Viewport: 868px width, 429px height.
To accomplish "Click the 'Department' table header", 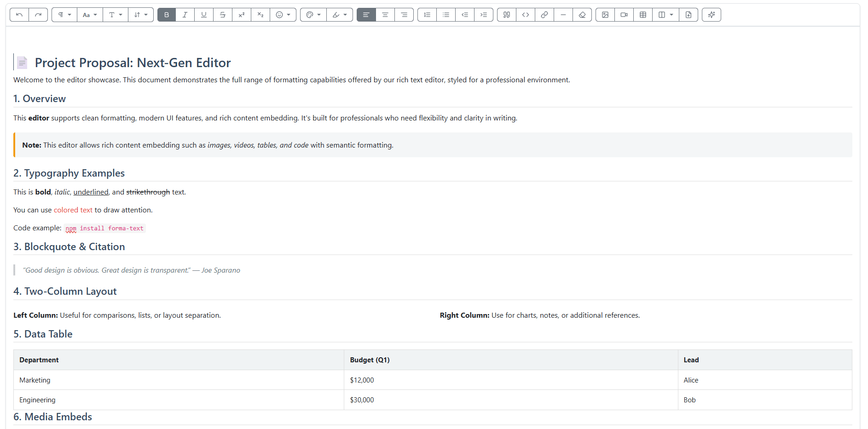I will coord(179,360).
